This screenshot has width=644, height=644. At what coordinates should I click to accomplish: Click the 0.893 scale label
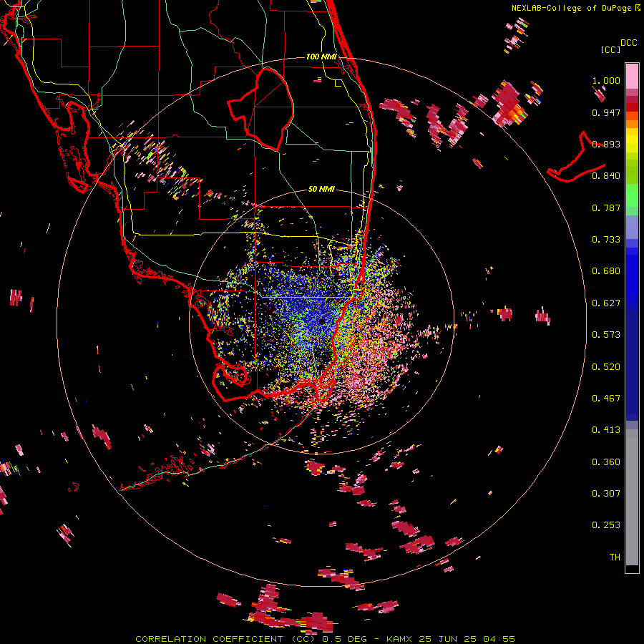(x=606, y=144)
